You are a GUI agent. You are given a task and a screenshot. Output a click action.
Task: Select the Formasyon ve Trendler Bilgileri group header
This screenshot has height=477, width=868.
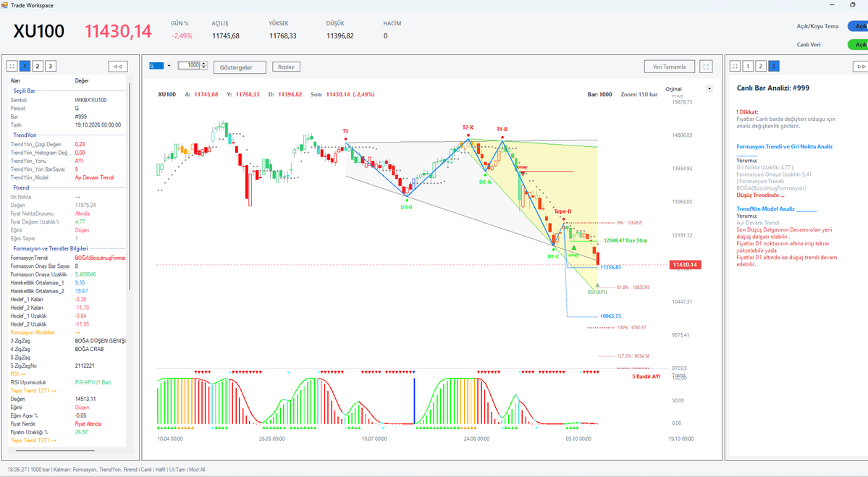[x=51, y=248]
